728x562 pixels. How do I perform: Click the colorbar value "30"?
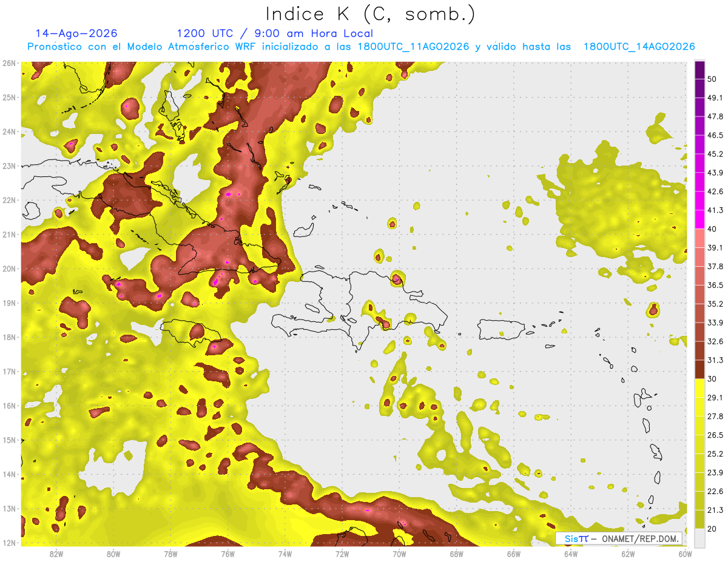pyautogui.click(x=712, y=379)
